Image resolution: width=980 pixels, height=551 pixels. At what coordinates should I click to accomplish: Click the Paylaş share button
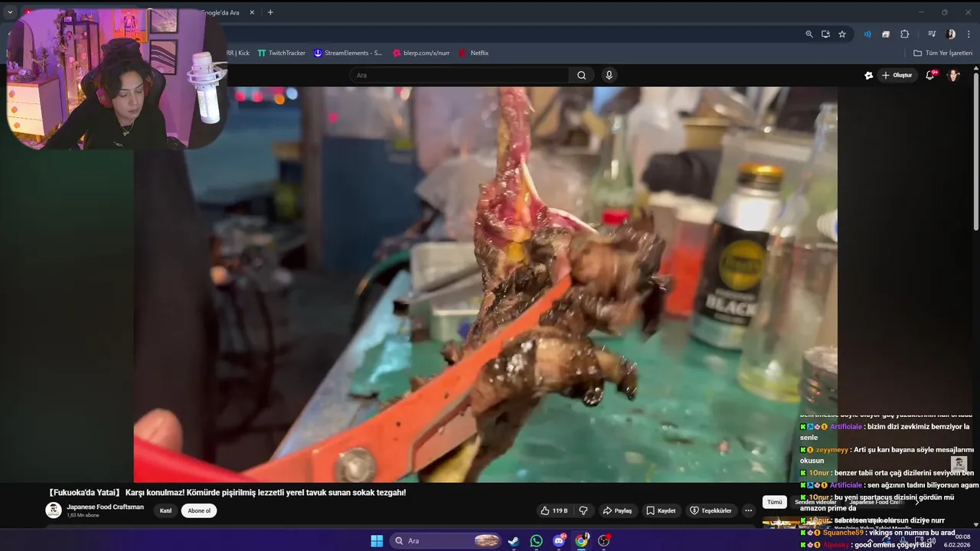pos(617,510)
